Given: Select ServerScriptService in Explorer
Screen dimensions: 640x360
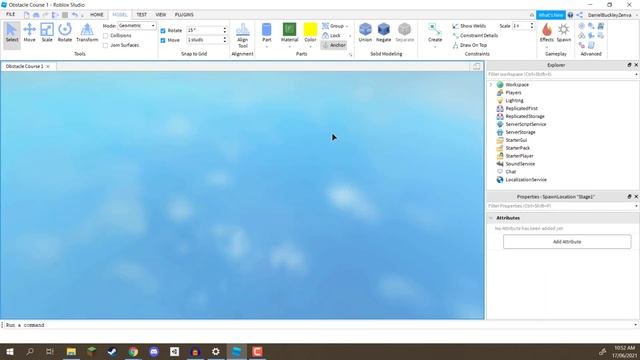Looking at the screenshot, I should pyautogui.click(x=526, y=124).
